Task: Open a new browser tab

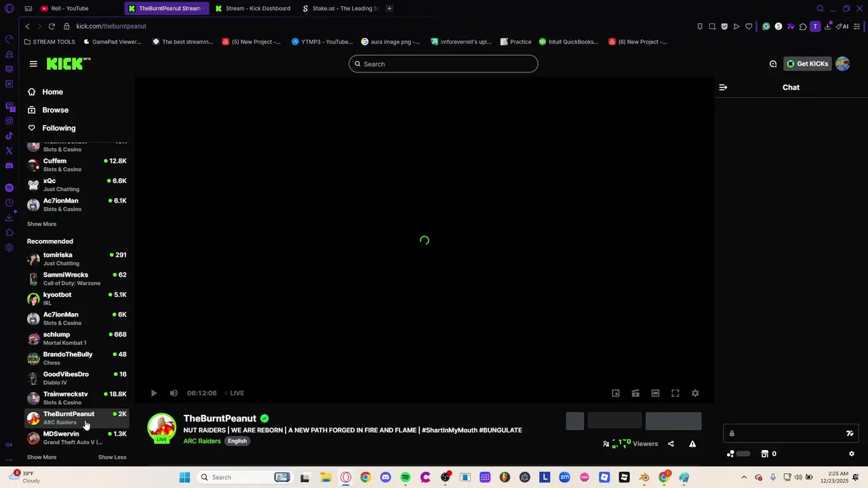Action: tap(389, 8)
